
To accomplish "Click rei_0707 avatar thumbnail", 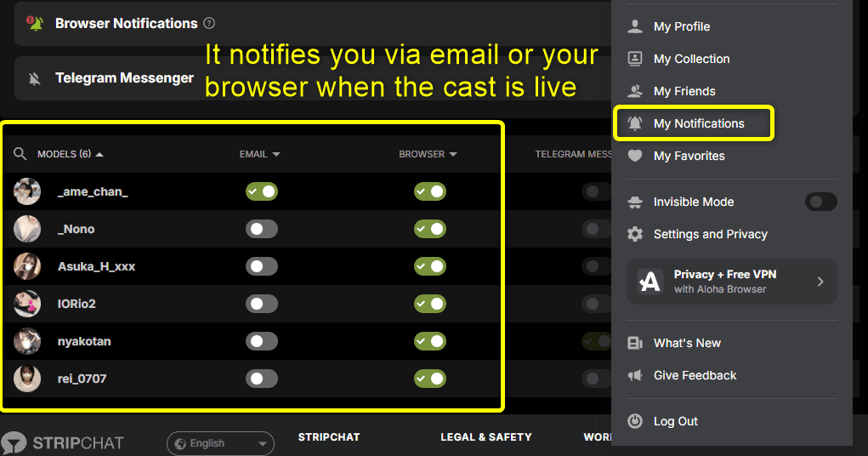I will click(27, 379).
